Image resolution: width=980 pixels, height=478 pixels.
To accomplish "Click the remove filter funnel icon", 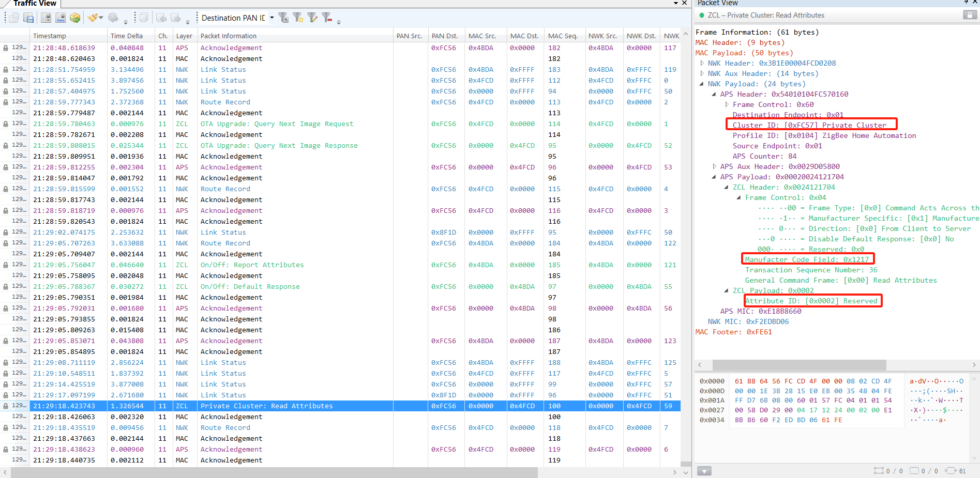I will point(327,18).
